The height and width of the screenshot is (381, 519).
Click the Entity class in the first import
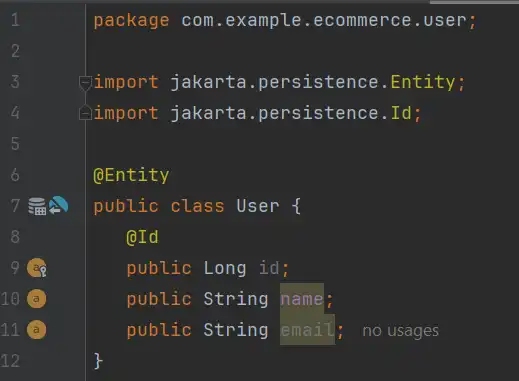coord(423,82)
